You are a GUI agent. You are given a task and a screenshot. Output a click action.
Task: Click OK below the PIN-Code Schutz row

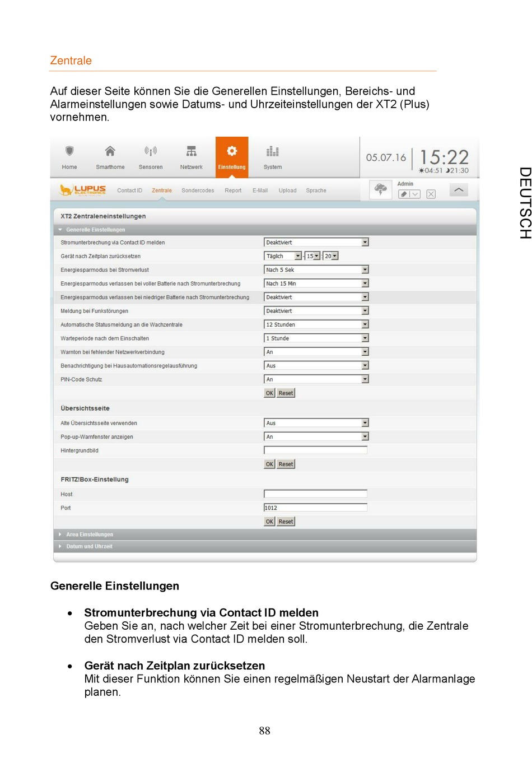[x=269, y=393]
